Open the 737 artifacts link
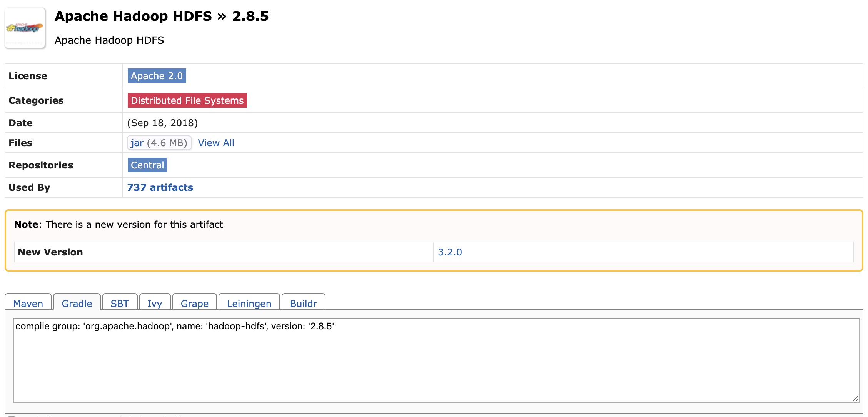This screenshot has height=417, width=868. [x=160, y=187]
